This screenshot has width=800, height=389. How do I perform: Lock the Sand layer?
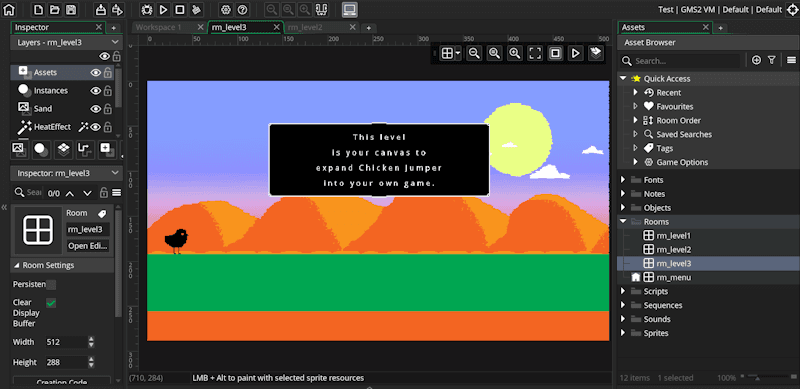(x=108, y=109)
